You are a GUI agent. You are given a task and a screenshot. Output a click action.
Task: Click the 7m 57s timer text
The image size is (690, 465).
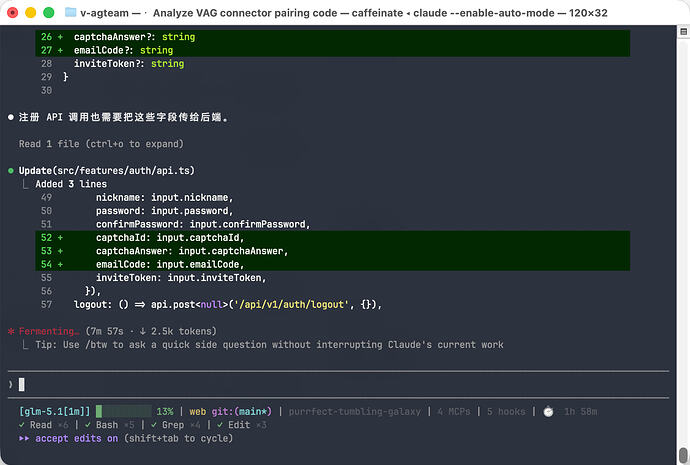(x=107, y=331)
